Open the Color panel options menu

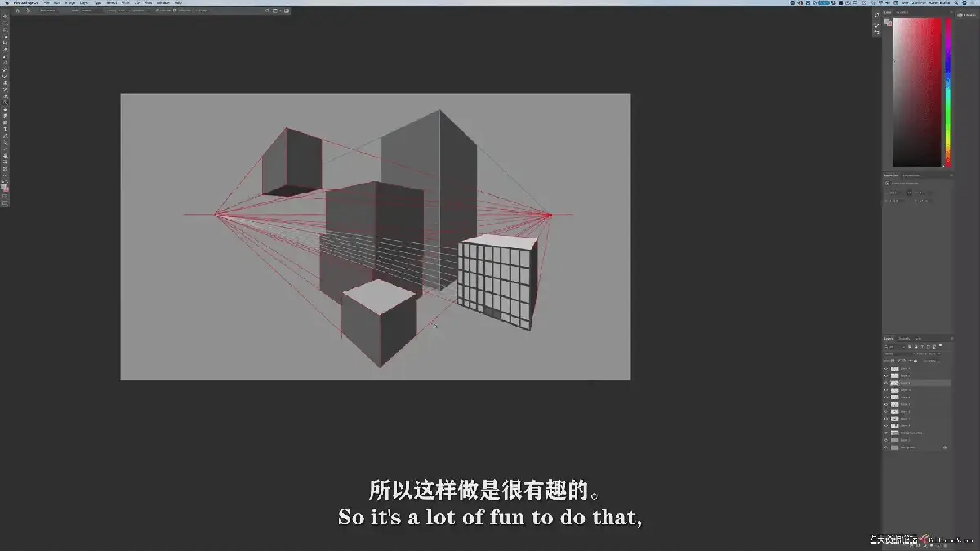coord(951,12)
